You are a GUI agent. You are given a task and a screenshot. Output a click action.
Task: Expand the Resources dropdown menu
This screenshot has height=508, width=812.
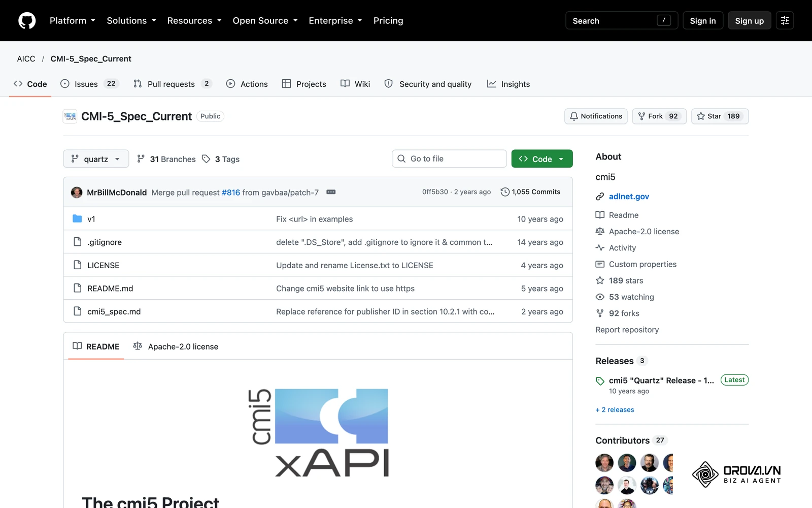click(194, 21)
